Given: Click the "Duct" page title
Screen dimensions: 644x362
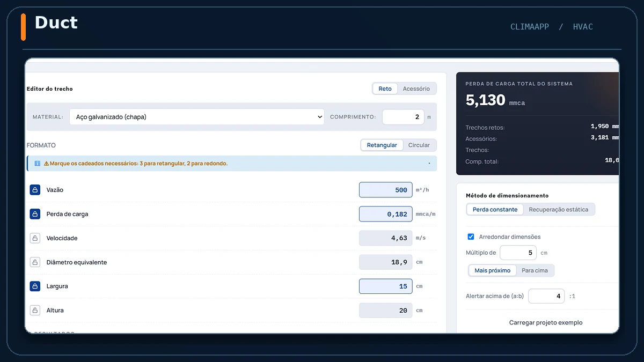Looking at the screenshot, I should (x=56, y=23).
